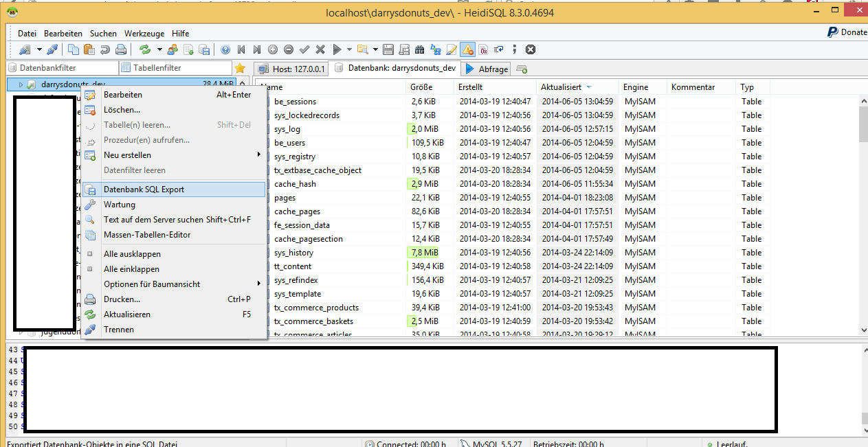This screenshot has height=447, width=868.
Task: Click the insert row plus icon
Action: (272, 49)
